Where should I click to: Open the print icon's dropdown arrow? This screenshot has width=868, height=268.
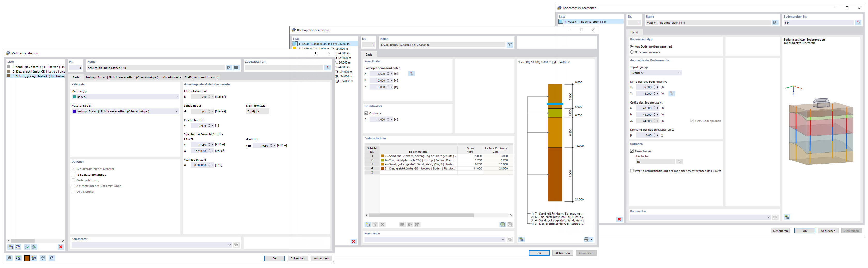click(x=591, y=239)
